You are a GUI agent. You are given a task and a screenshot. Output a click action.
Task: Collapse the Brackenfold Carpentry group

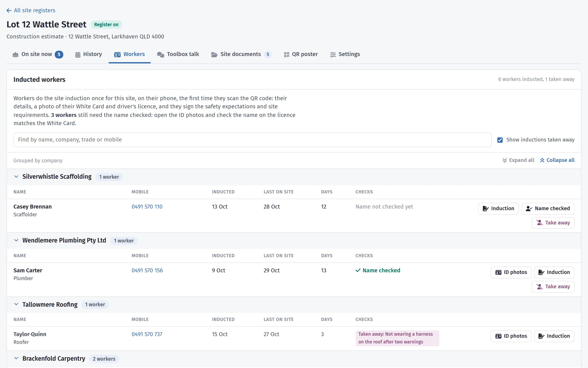tap(16, 358)
